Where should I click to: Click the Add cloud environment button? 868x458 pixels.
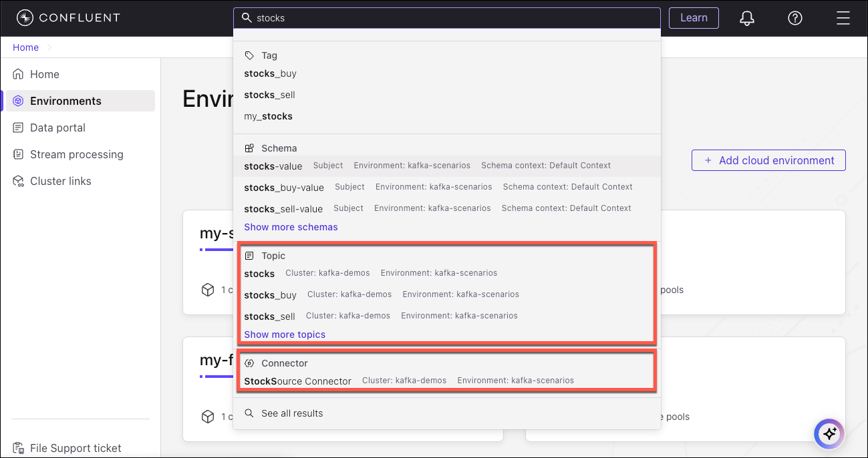[768, 160]
